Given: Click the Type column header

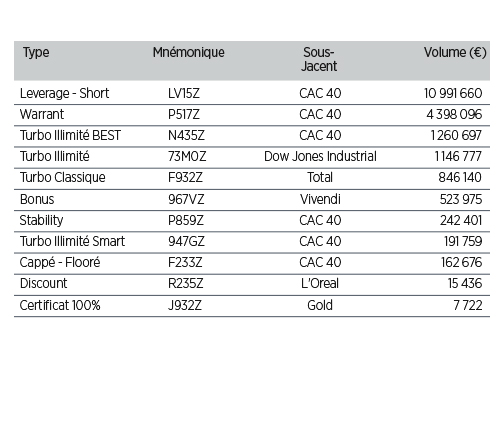Looking at the screenshot, I should pos(36,53).
